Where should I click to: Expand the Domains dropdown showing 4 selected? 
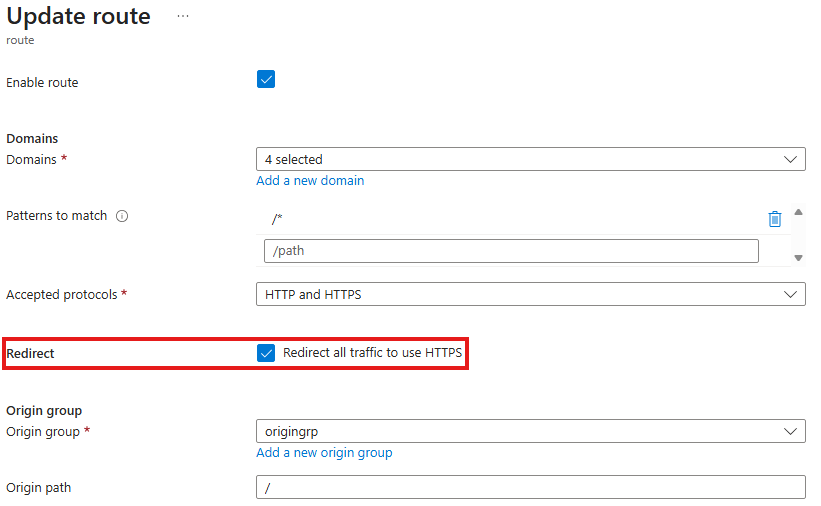coord(530,159)
